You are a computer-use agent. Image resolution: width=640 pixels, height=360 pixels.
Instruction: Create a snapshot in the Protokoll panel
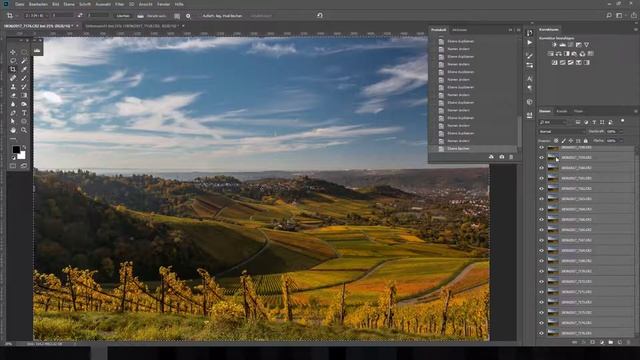(502, 157)
